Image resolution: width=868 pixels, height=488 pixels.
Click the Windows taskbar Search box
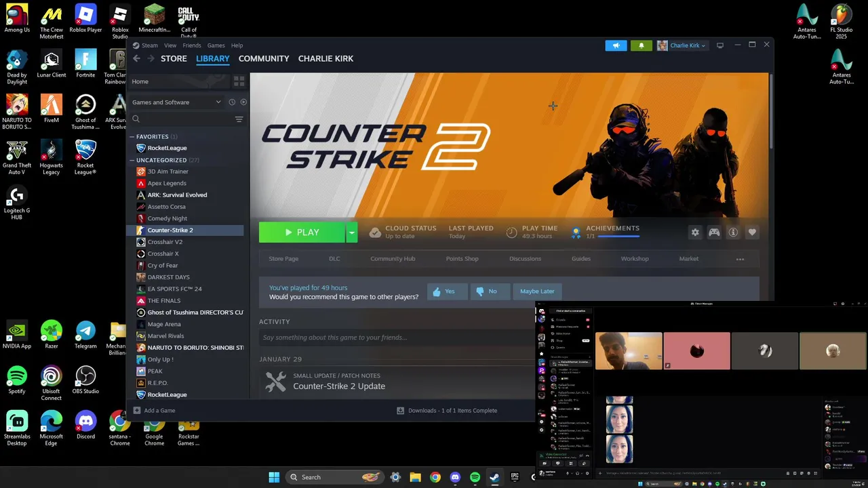(334, 477)
